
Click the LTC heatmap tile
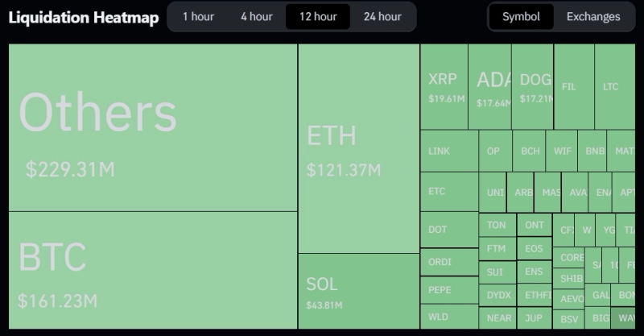[614, 87]
